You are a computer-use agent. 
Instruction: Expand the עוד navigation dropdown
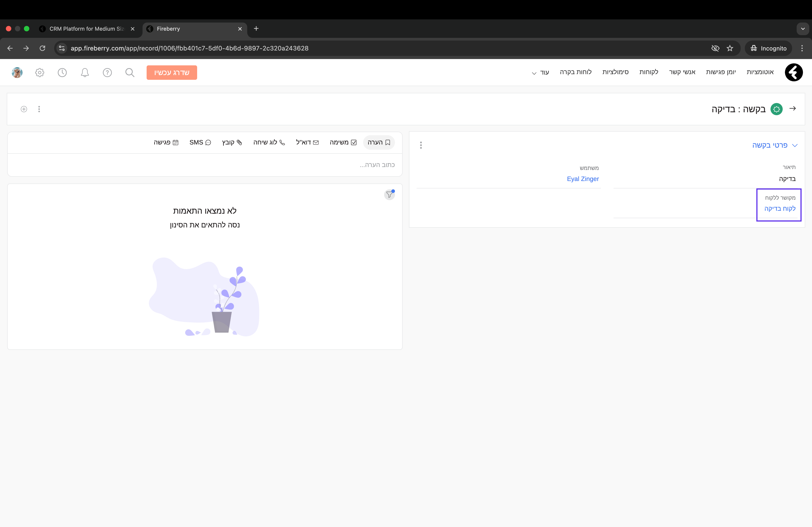click(540, 72)
